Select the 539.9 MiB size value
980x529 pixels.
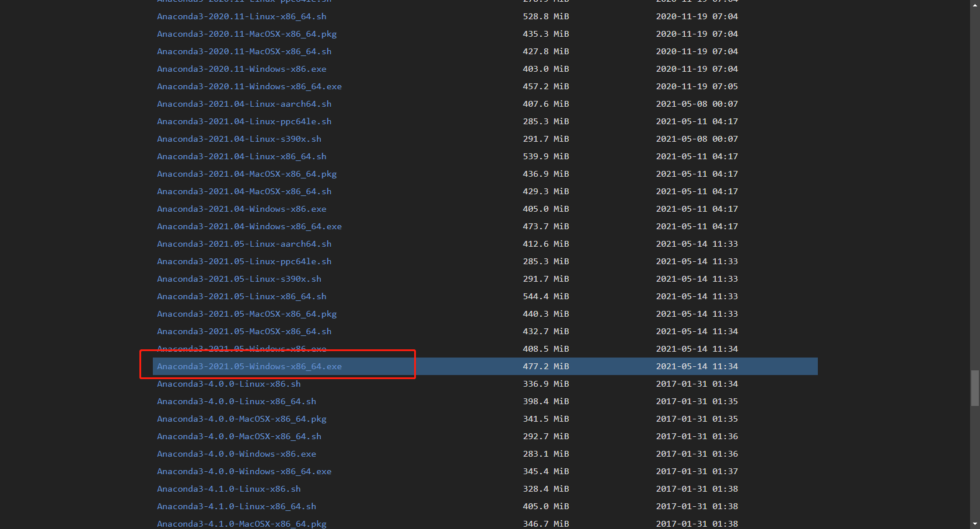tap(545, 156)
